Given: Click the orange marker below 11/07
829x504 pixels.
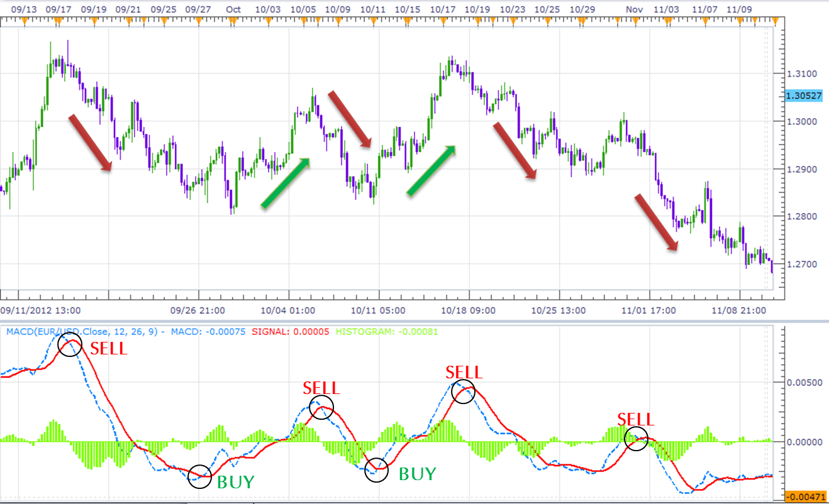Looking at the screenshot, I should coord(704,21).
